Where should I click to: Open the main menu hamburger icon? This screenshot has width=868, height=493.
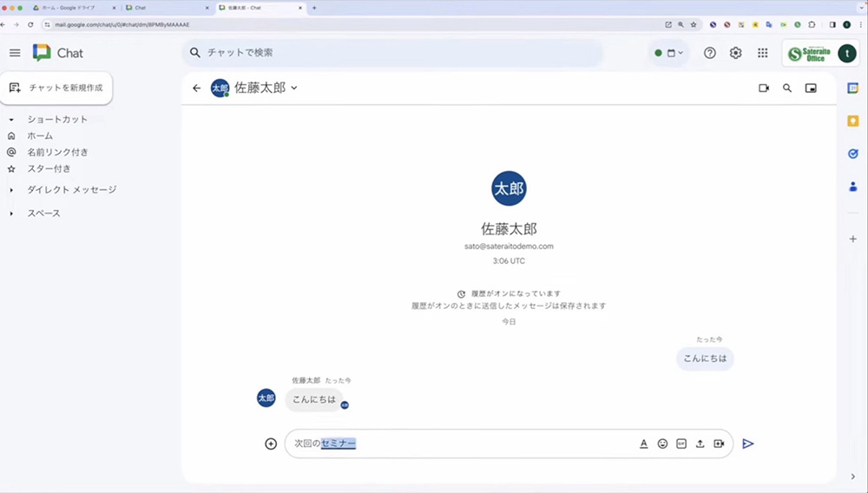tap(15, 53)
